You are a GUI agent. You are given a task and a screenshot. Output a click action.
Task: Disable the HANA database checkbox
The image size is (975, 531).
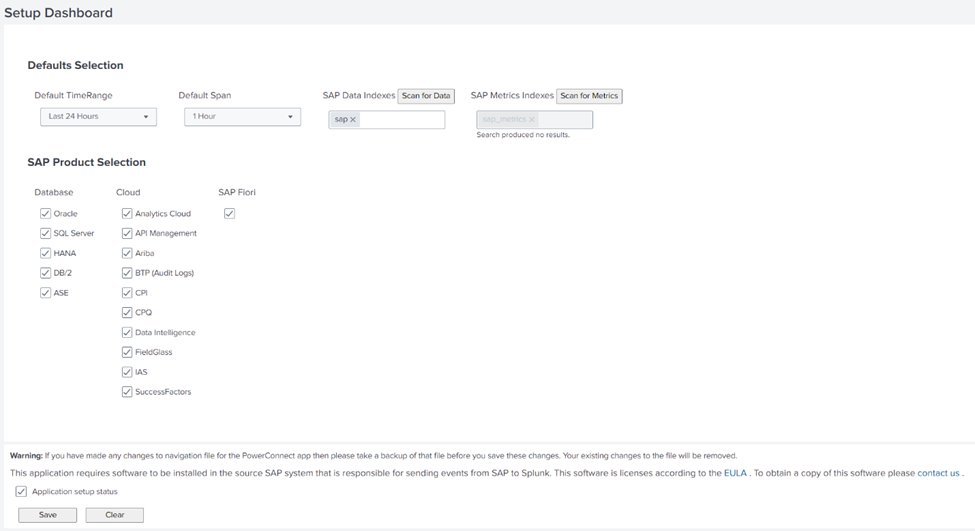click(46, 253)
